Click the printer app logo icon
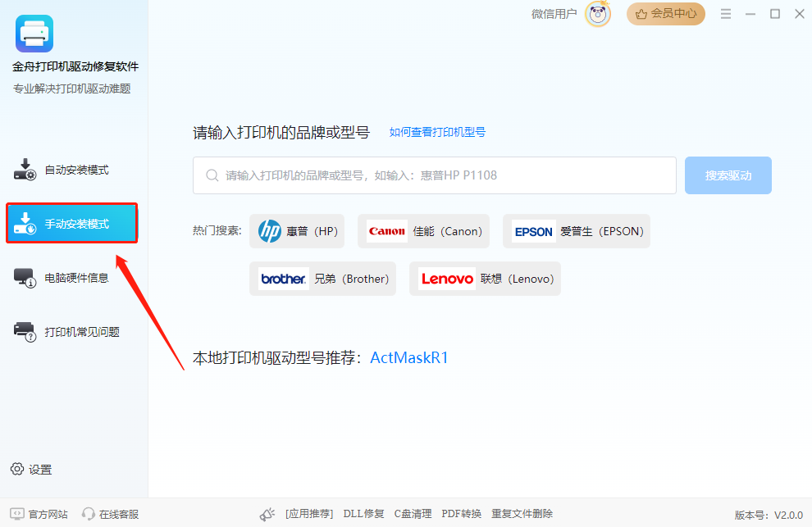 pos(34,34)
